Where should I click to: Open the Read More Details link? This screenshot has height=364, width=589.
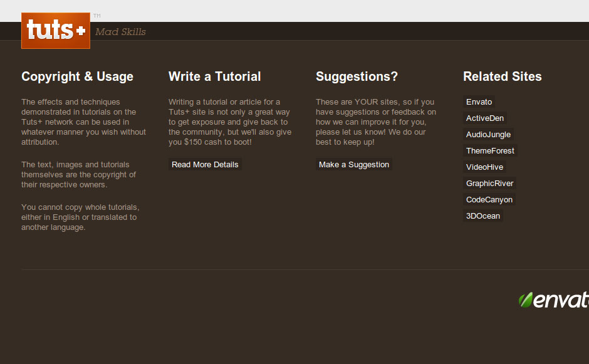point(205,165)
